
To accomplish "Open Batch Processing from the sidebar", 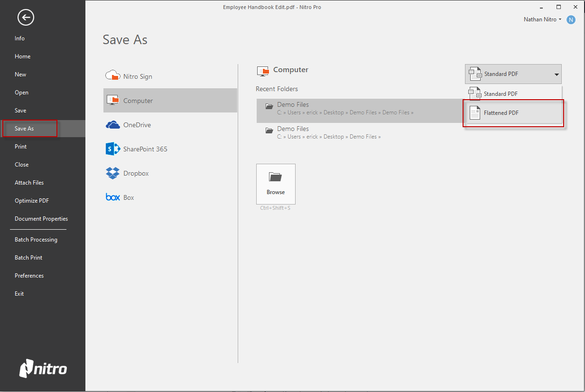I will point(36,240).
